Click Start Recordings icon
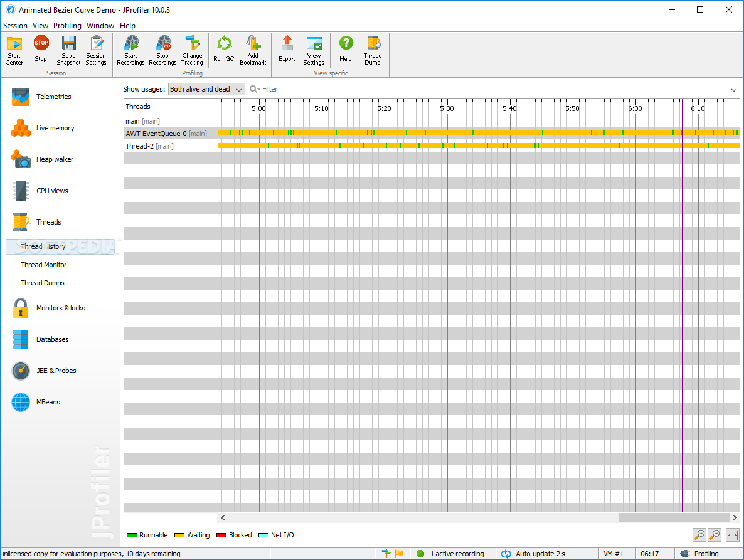Screen dimensions: 744x560 pyautogui.click(x=130, y=51)
